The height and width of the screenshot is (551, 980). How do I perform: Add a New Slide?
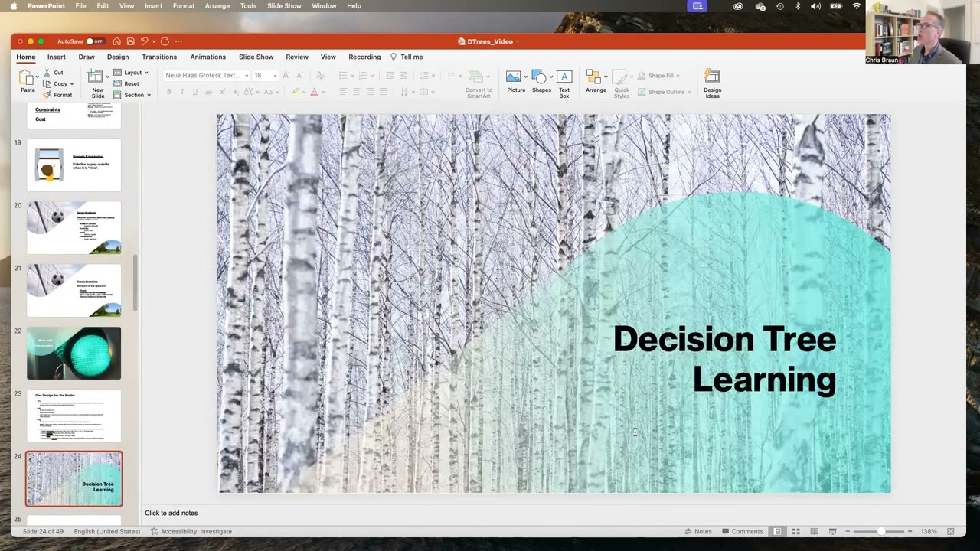pos(97,82)
